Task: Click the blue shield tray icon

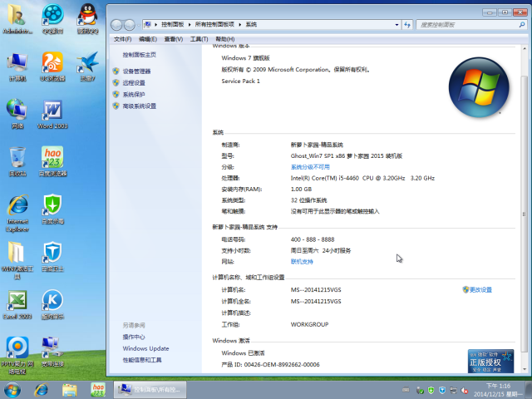Action: (442, 391)
